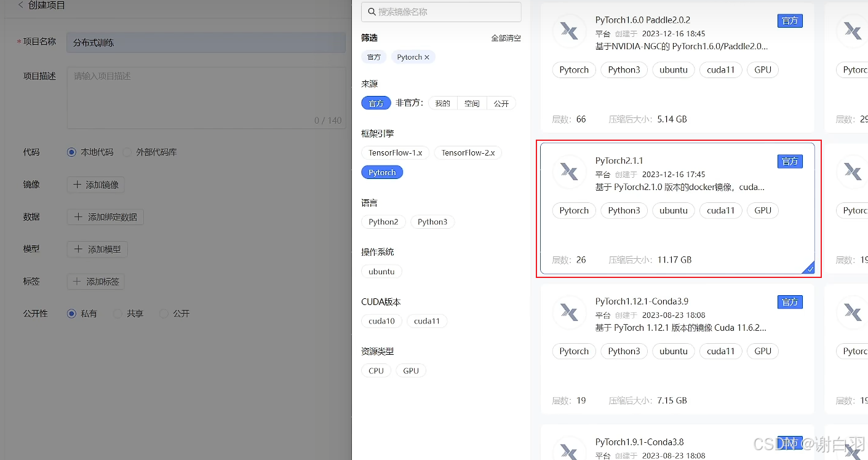Click cuda11 tag on PyTorch1.12.1-Conda3.9 card

721,352
